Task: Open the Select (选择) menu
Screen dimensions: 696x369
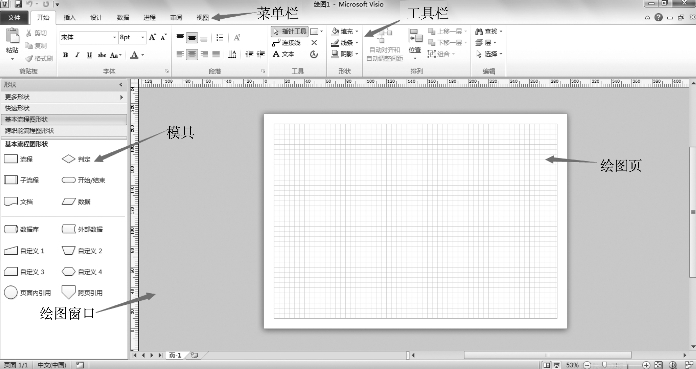Action: (x=489, y=54)
